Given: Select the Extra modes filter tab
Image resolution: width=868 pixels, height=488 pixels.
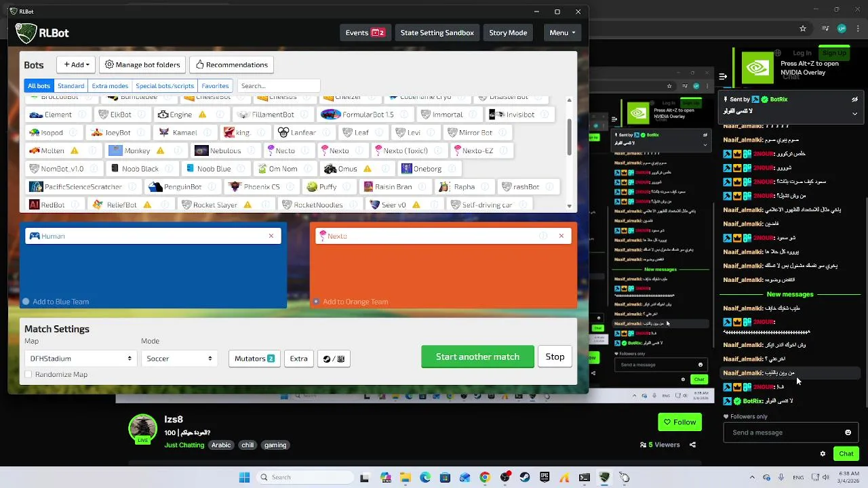Looking at the screenshot, I should click(x=110, y=85).
